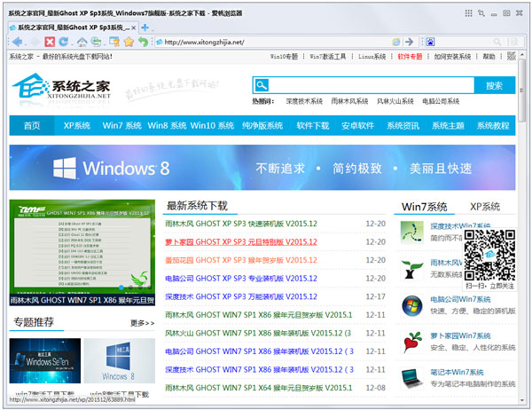Click the green undo arrow icon
This screenshot has width=532, height=410.
143,42
